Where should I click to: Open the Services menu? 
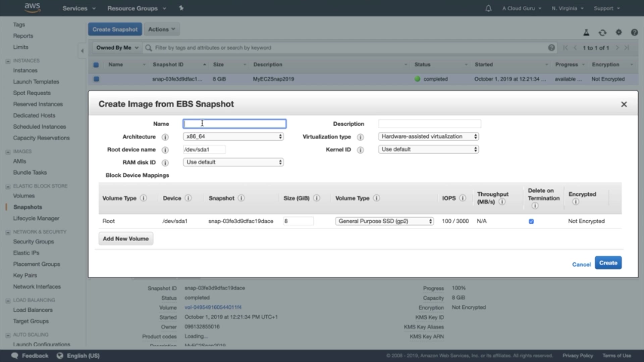[78, 8]
